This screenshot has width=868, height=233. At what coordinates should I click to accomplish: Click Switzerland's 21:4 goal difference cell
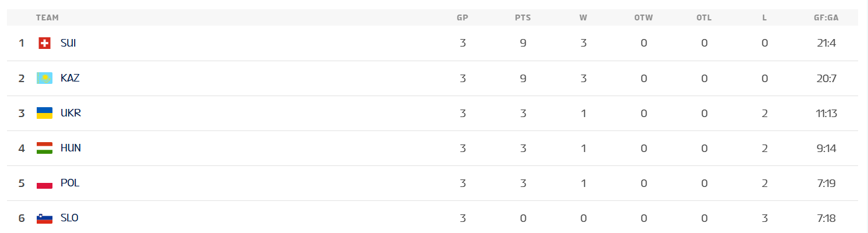pyautogui.click(x=826, y=43)
